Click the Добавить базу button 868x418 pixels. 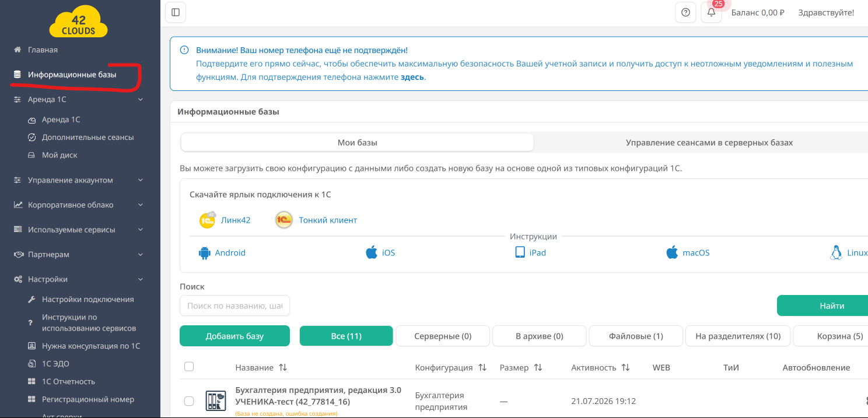click(235, 336)
